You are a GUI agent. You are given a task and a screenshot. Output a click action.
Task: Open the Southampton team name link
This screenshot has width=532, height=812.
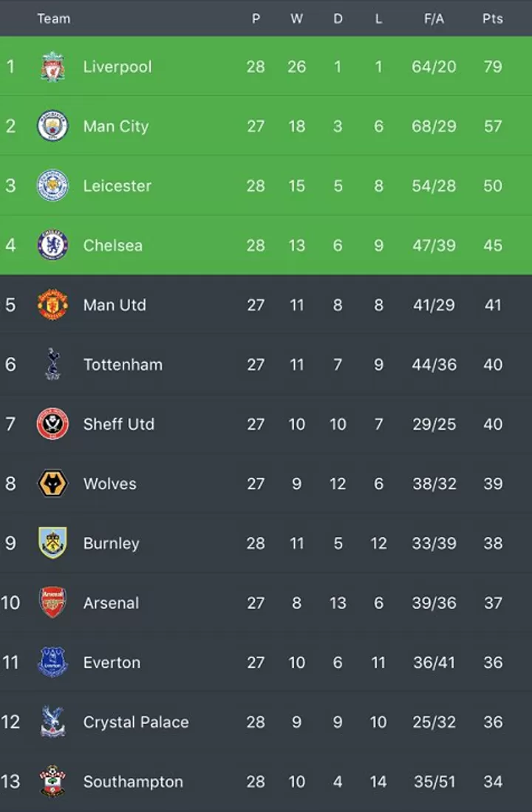pos(133,782)
